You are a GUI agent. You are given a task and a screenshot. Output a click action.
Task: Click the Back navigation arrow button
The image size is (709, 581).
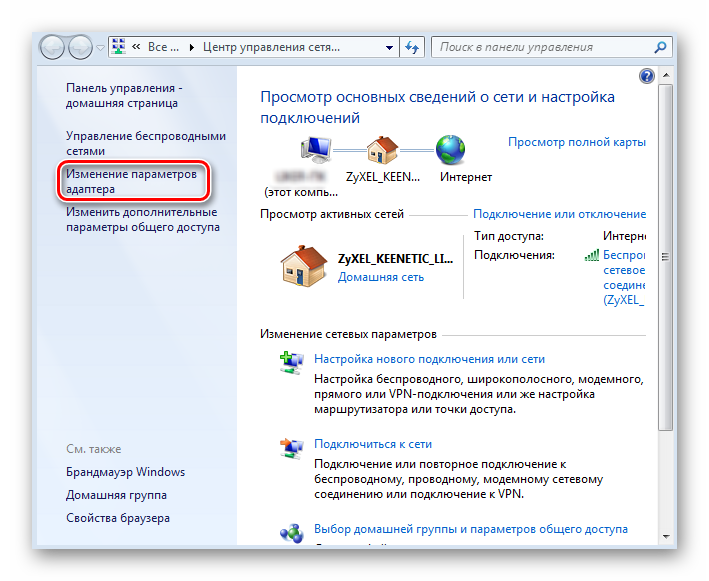coord(52,47)
